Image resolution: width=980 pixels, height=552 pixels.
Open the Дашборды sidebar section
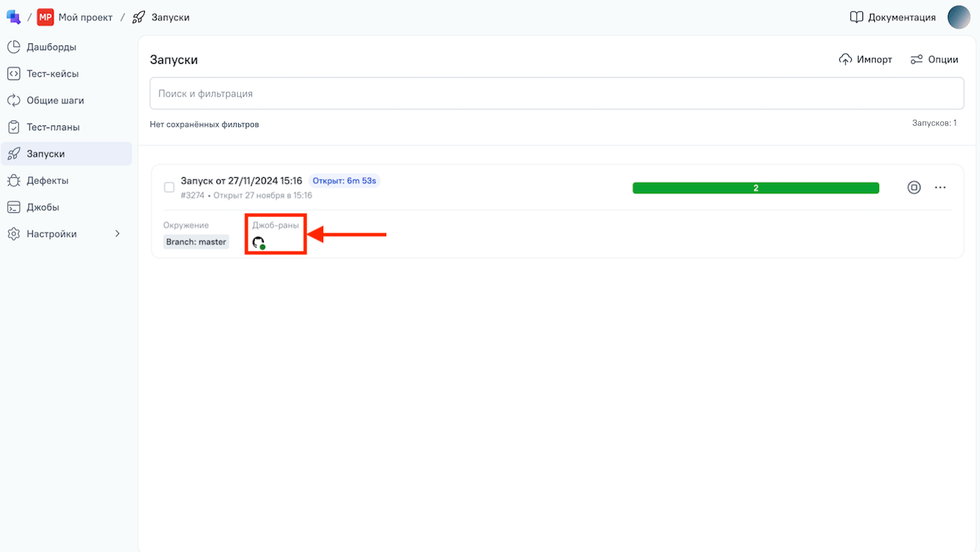[x=51, y=47]
